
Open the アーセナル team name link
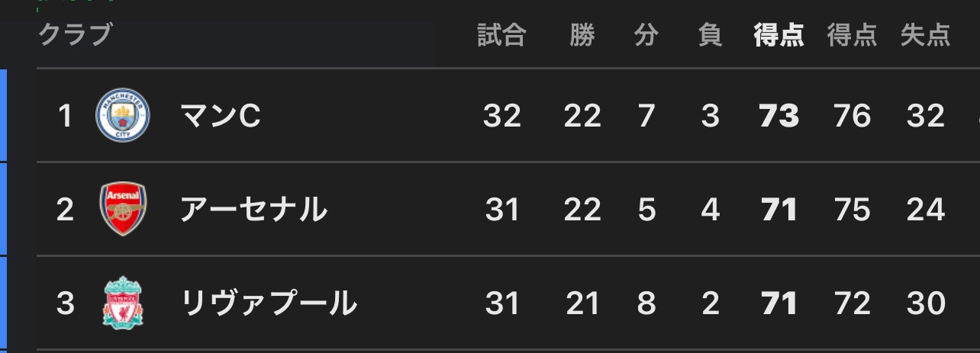[253, 210]
